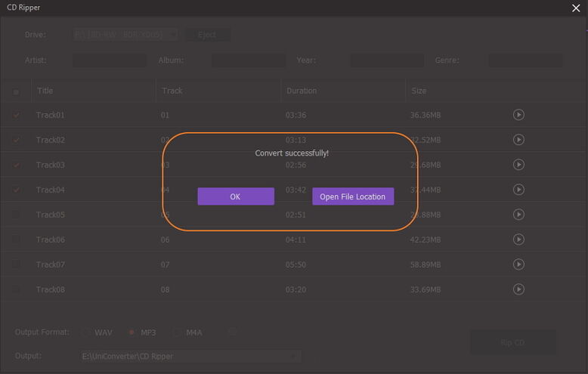Click the Track column header
Viewport: 588px width, 374px height.
tap(172, 91)
